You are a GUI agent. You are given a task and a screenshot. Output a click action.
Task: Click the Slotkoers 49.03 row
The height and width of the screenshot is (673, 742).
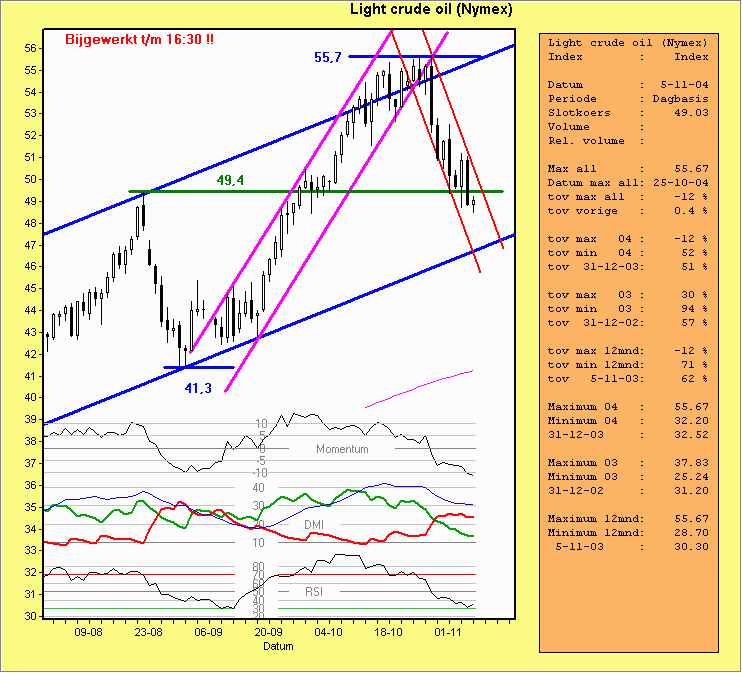pyautogui.click(x=628, y=113)
